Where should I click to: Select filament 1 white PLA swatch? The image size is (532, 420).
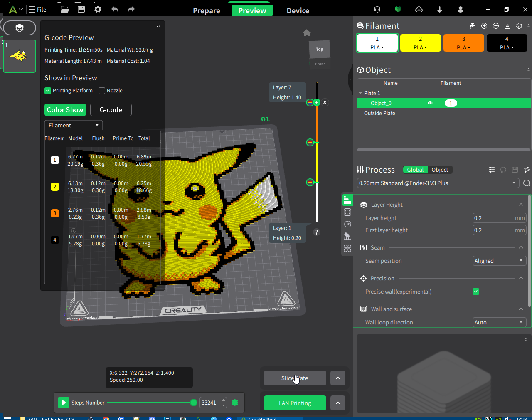[377, 43]
